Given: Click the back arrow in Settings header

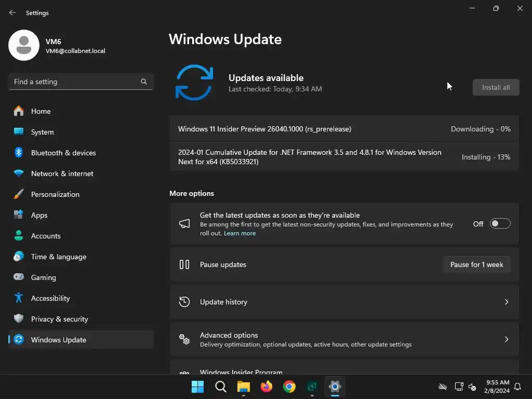Looking at the screenshot, I should coord(12,12).
